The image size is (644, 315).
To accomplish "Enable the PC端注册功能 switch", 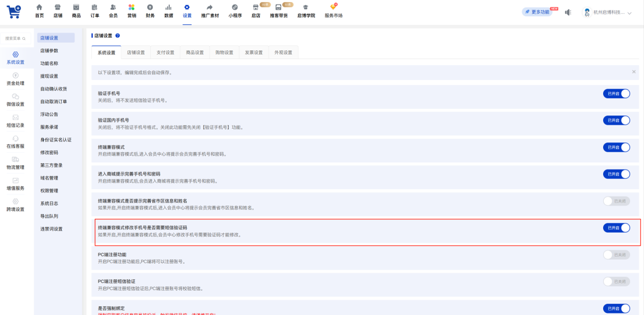I will click(x=617, y=254).
